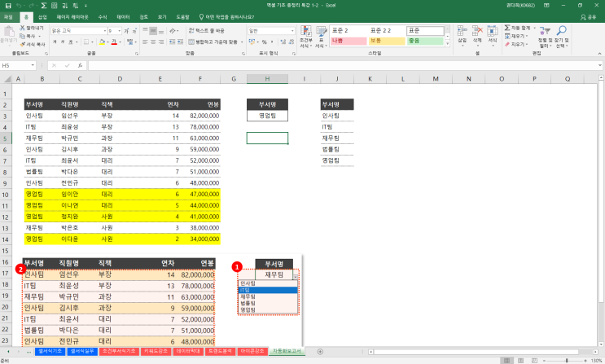Click into the formula bar
Viewport: 605px width, 364px height.
point(343,66)
